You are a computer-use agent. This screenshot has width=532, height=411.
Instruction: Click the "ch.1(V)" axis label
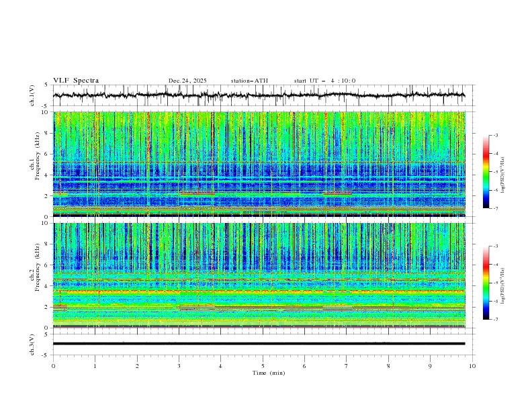pos(32,95)
